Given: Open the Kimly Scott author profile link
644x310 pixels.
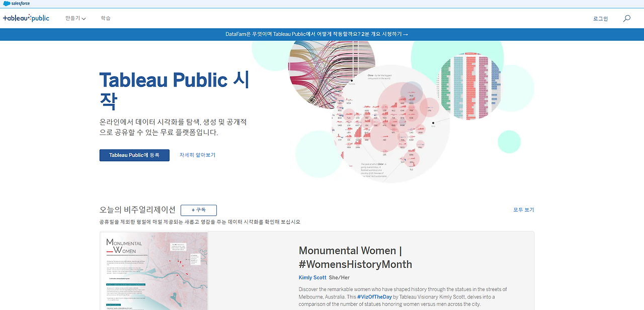Looking at the screenshot, I should click(312, 277).
